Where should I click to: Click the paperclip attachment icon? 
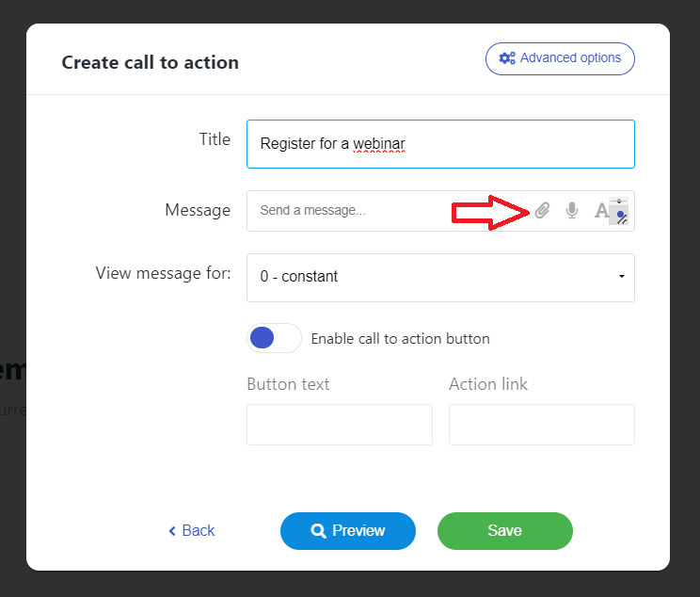click(x=542, y=211)
